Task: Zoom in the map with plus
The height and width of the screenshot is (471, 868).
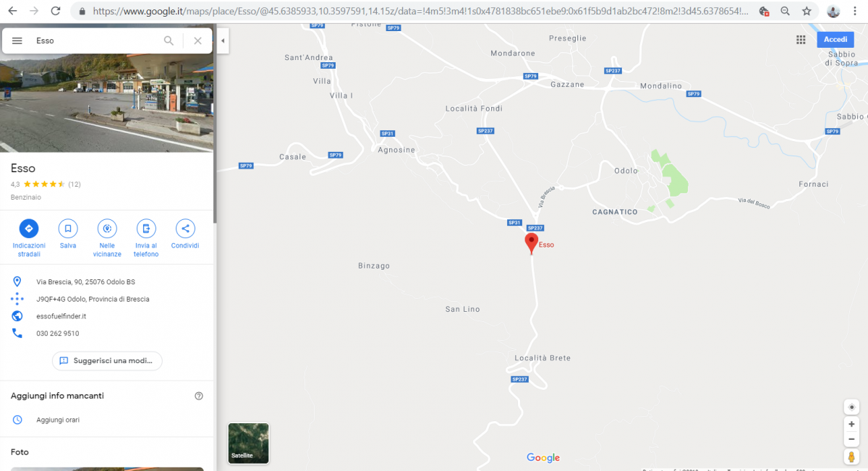Action: (x=851, y=424)
